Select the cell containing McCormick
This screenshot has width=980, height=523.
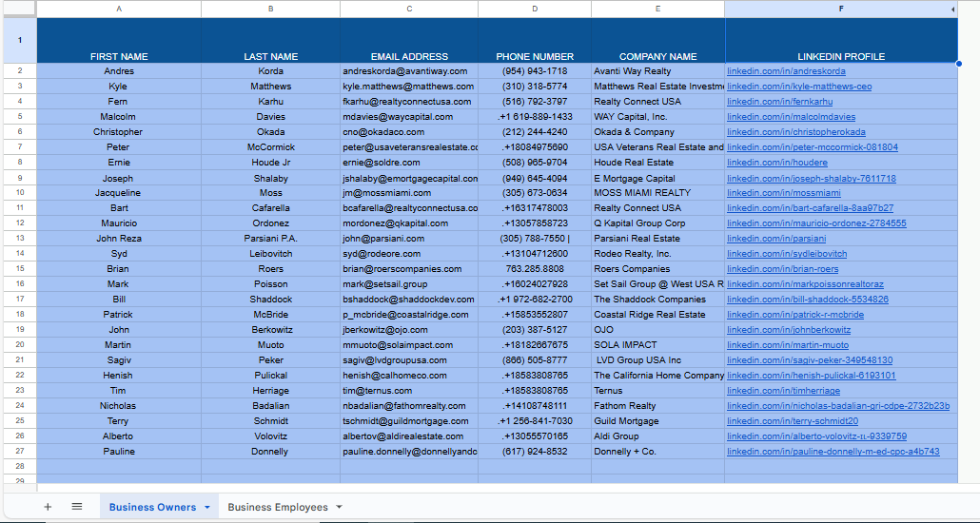coord(270,147)
